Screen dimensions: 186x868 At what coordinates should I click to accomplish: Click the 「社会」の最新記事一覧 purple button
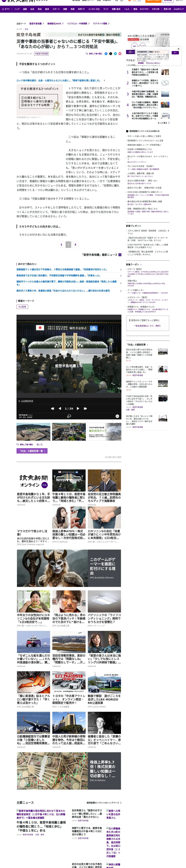point(32,451)
